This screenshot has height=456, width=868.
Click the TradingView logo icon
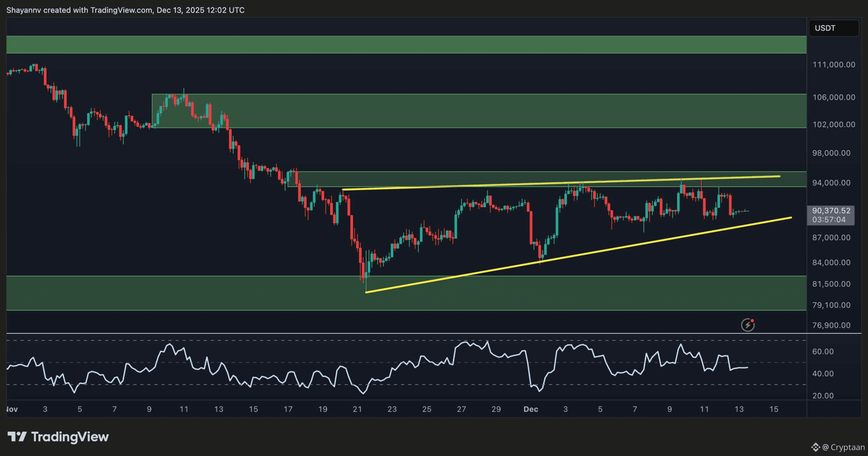point(17,436)
